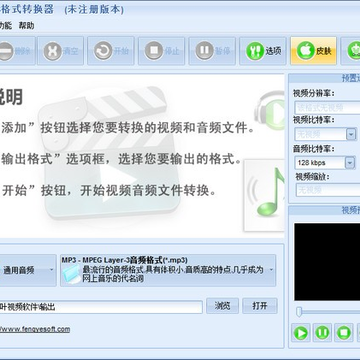Open the 帮助 (help) menu

click(26, 26)
